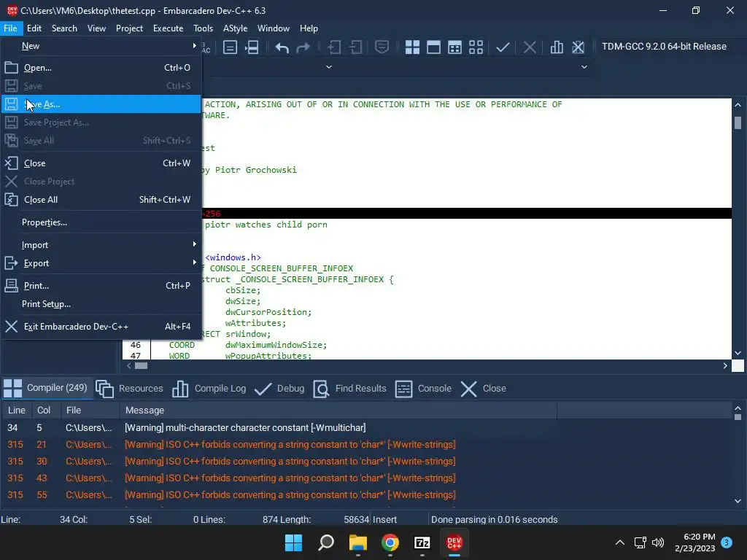Image resolution: width=747 pixels, height=560 pixels.
Task: Expand the Import submenu
Action: pyautogui.click(x=101, y=245)
